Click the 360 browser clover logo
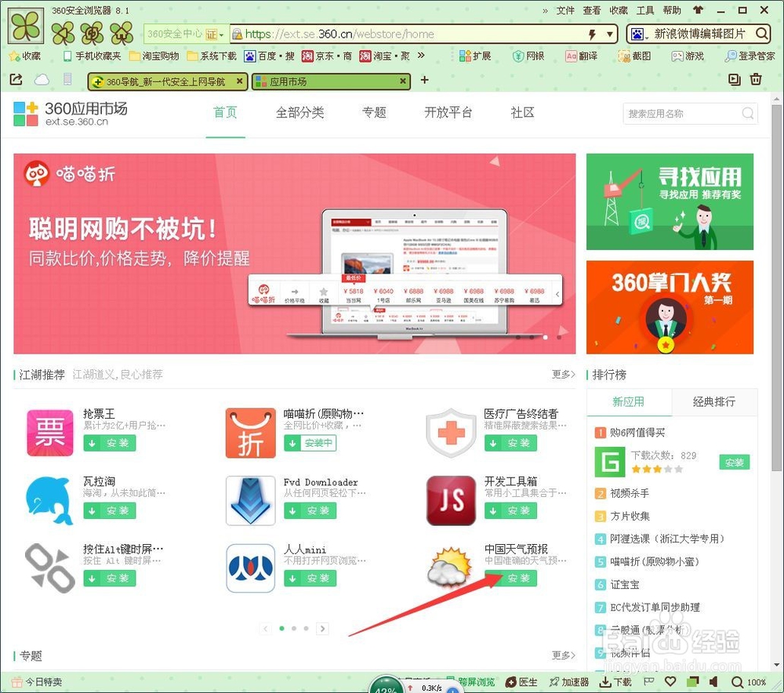The width and height of the screenshot is (784, 693). (26, 26)
